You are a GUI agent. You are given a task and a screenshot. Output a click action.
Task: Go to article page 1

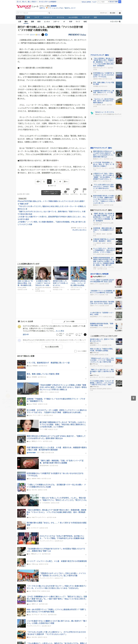point(44,182)
